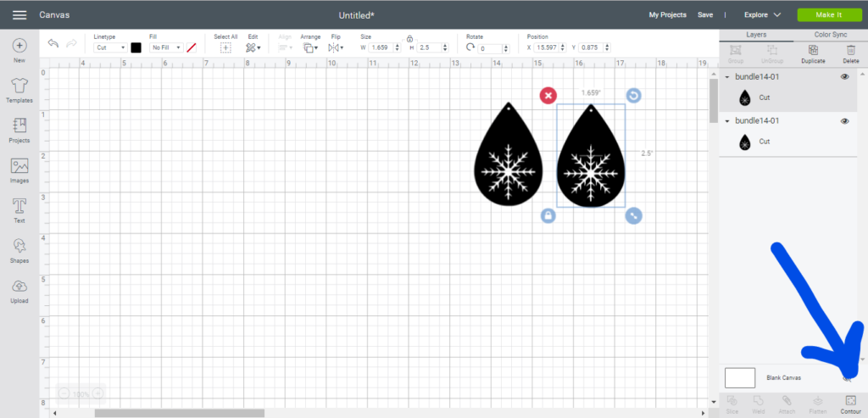This screenshot has height=418, width=868.
Task: Click the green Make It button
Action: coord(829,15)
